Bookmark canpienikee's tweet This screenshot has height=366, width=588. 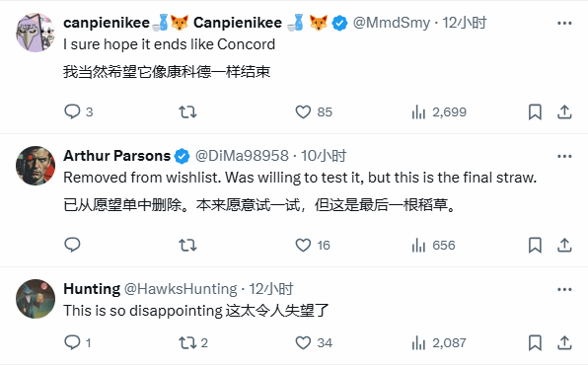pyautogui.click(x=535, y=111)
